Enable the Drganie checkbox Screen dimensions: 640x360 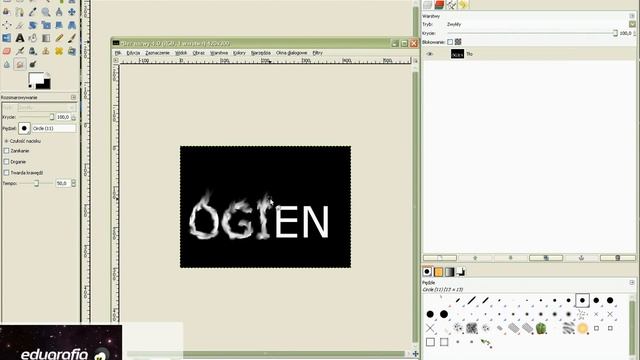[x=6, y=162]
